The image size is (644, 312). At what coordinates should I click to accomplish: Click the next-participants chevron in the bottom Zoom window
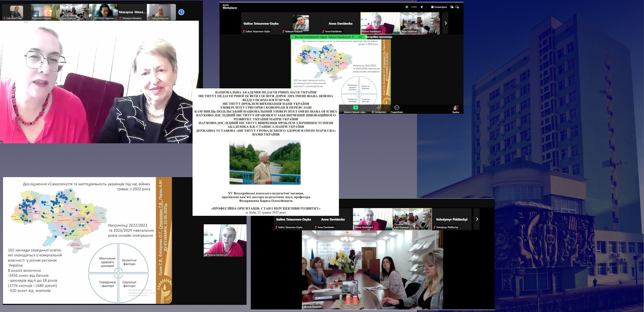477,219
